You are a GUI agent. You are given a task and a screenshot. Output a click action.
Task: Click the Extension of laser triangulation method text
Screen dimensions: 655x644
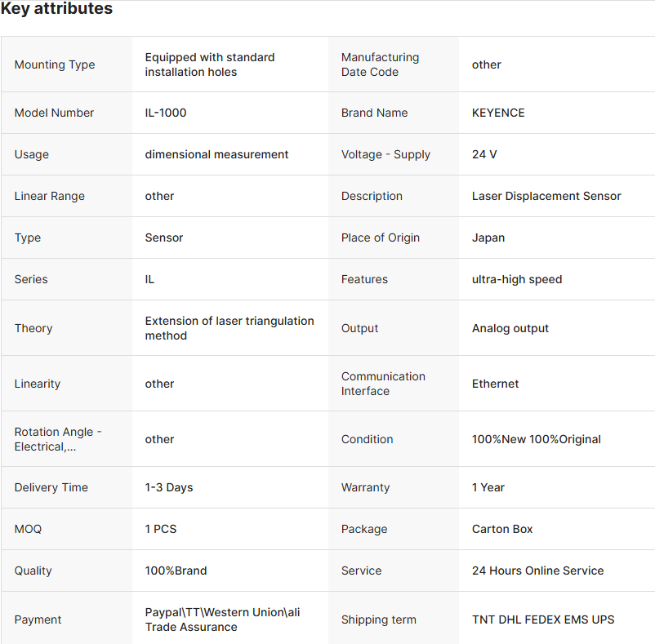(x=229, y=328)
